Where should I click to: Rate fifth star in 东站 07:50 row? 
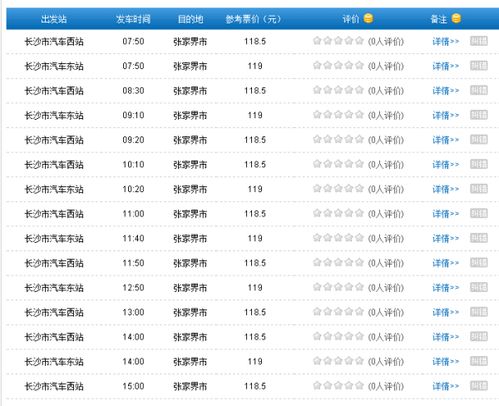(x=359, y=65)
